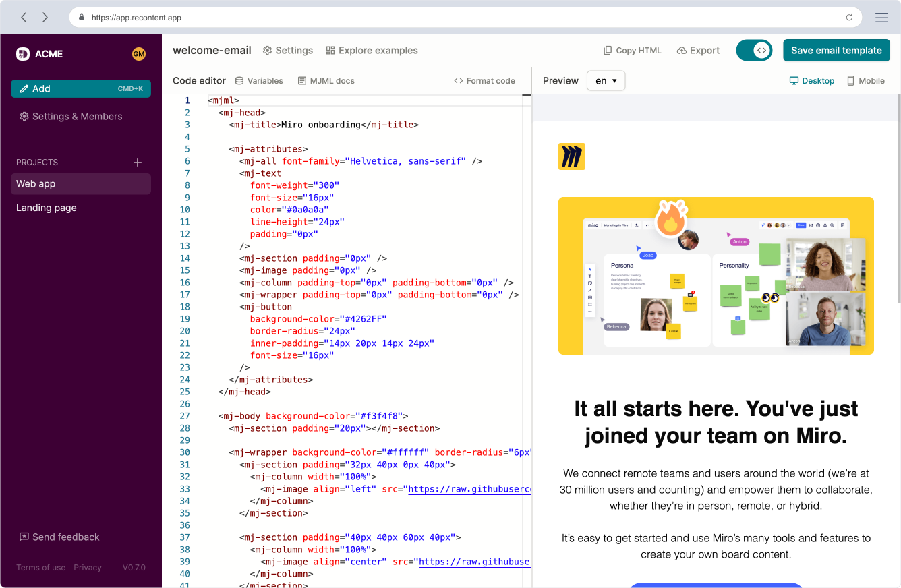Select the Web app project
Screen dimensions: 901x588
click(81, 184)
